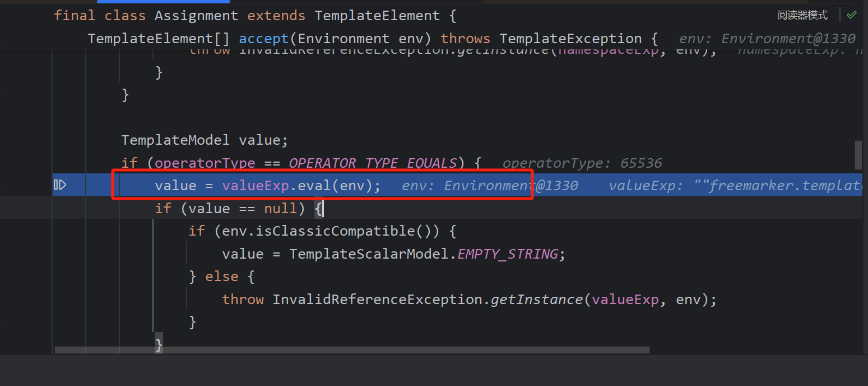
Task: Click "TemplateException" in the throws clause
Action: point(570,39)
